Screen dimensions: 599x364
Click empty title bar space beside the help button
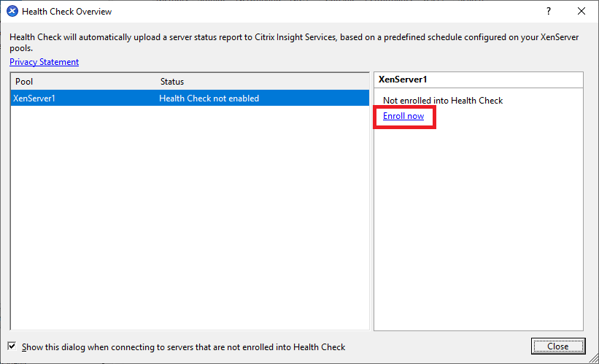click(x=365, y=12)
